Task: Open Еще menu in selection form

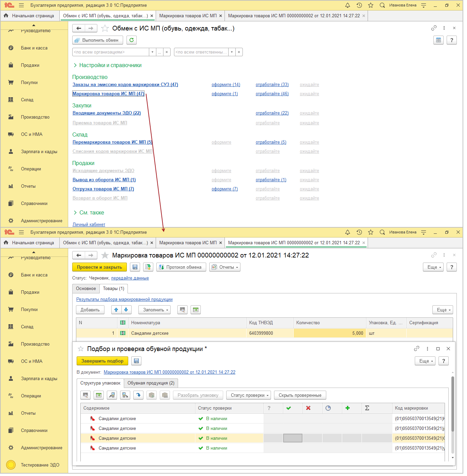Action: pyautogui.click(x=425, y=361)
